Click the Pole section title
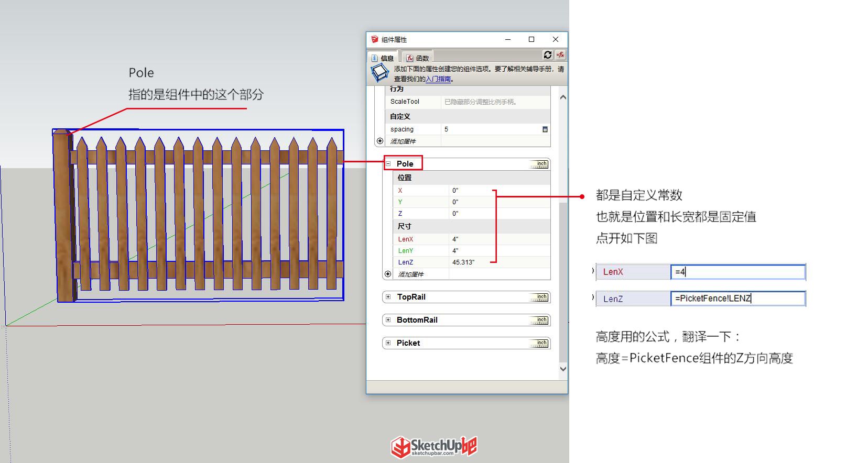Screen dimensions: 868x463 pos(405,164)
